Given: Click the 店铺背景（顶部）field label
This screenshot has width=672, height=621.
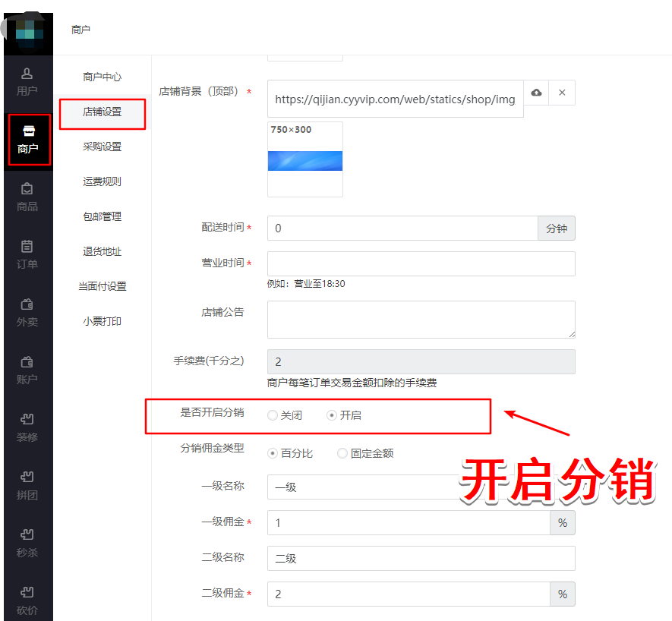Looking at the screenshot, I should (198, 91).
